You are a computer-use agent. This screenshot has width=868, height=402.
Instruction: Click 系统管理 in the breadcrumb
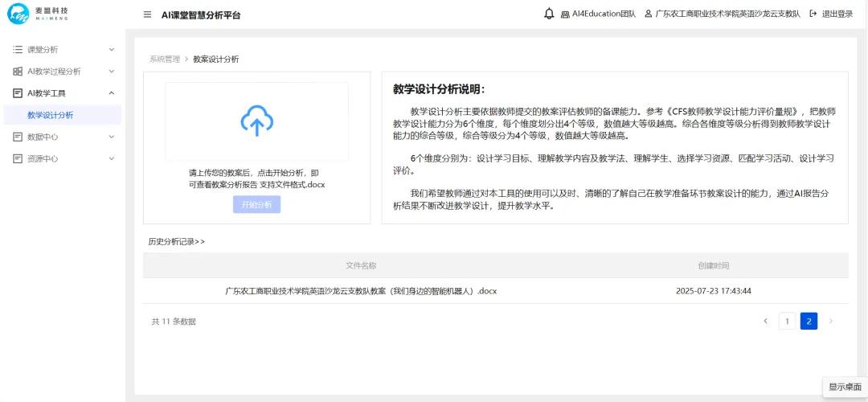tap(164, 59)
